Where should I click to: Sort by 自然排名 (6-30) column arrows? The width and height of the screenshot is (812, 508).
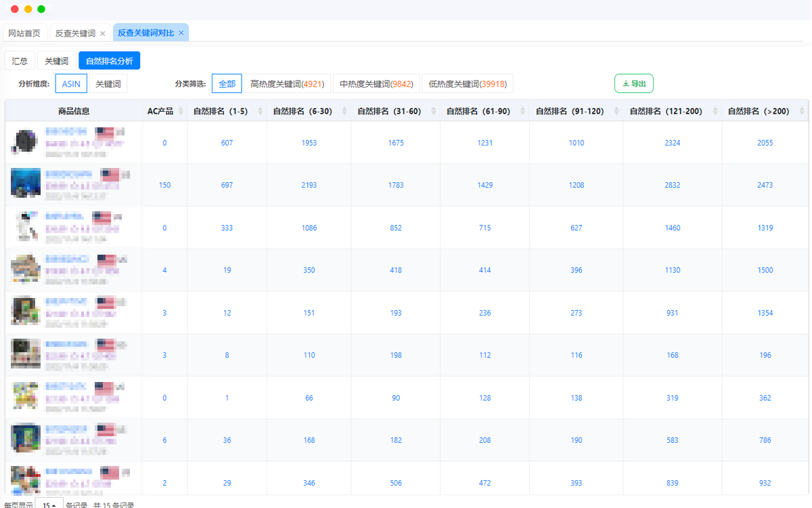(x=344, y=112)
